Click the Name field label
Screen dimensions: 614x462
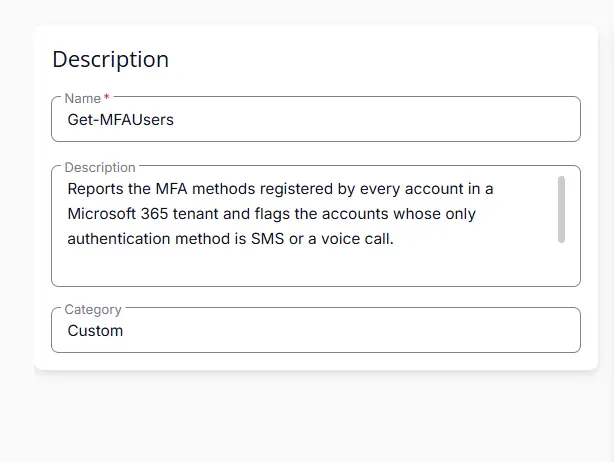tap(83, 98)
